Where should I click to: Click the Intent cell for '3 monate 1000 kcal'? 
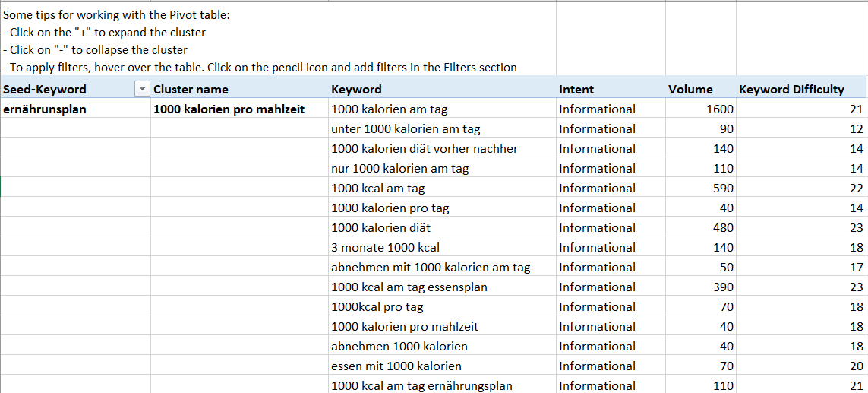pos(611,248)
